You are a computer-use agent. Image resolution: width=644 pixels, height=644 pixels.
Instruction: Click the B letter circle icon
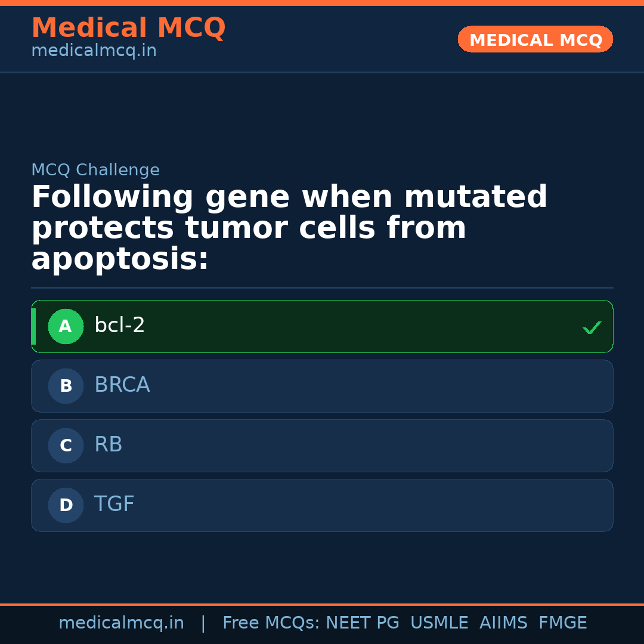click(66, 386)
